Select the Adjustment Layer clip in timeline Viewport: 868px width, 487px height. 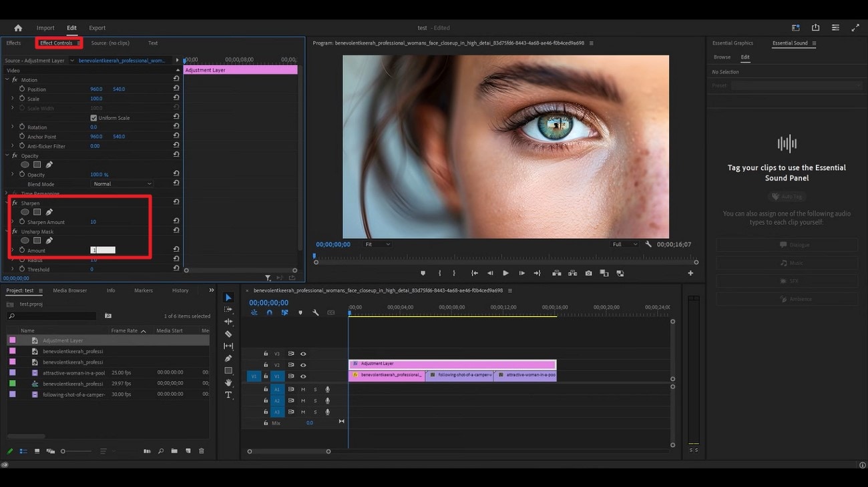(452, 364)
